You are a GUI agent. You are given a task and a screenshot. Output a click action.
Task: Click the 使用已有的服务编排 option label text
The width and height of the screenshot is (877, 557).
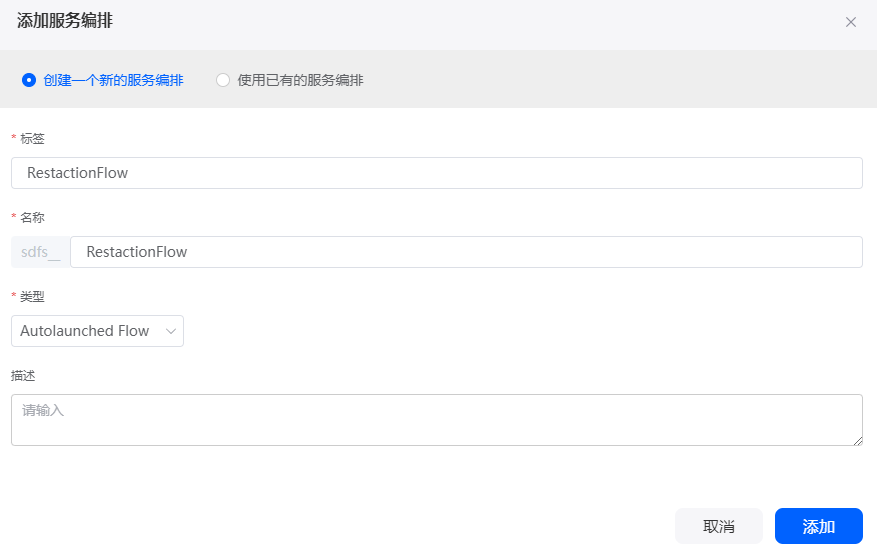click(x=300, y=80)
